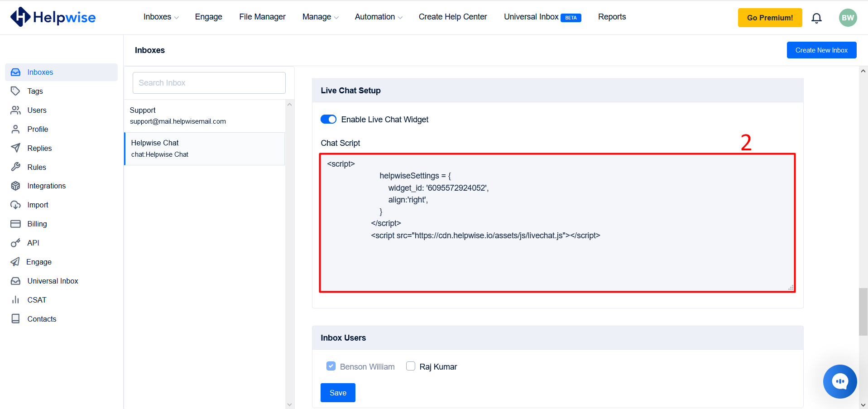Click the API key icon
Viewport: 868px width, 409px height.
point(15,243)
